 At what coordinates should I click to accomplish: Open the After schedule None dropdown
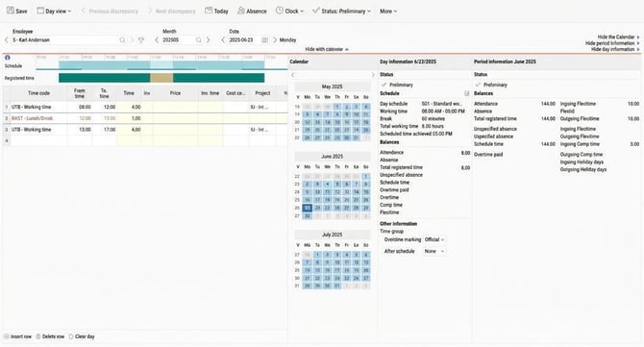pyautogui.click(x=434, y=251)
